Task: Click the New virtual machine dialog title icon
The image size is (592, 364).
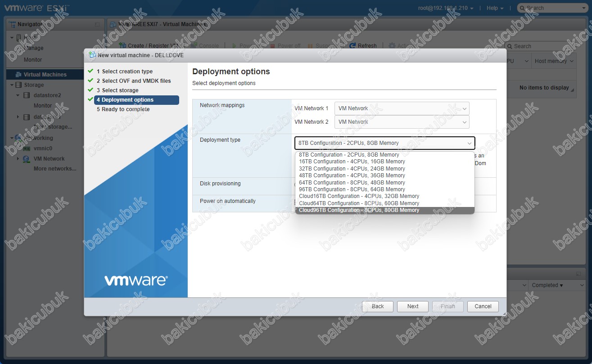Action: point(93,55)
